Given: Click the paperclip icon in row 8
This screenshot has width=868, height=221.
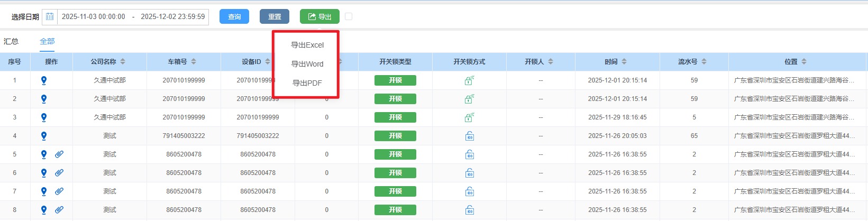Looking at the screenshot, I should [x=59, y=210].
